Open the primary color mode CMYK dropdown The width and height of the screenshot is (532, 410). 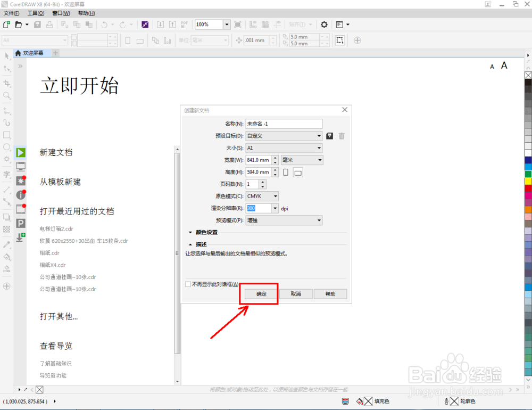click(262, 196)
